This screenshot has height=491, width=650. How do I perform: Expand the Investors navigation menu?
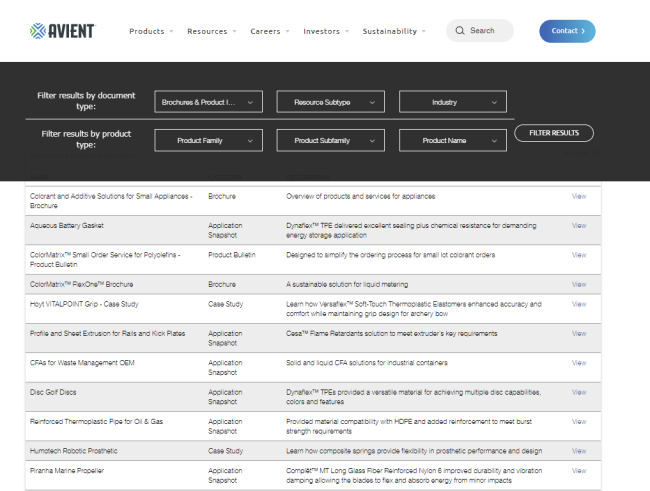[x=326, y=31]
